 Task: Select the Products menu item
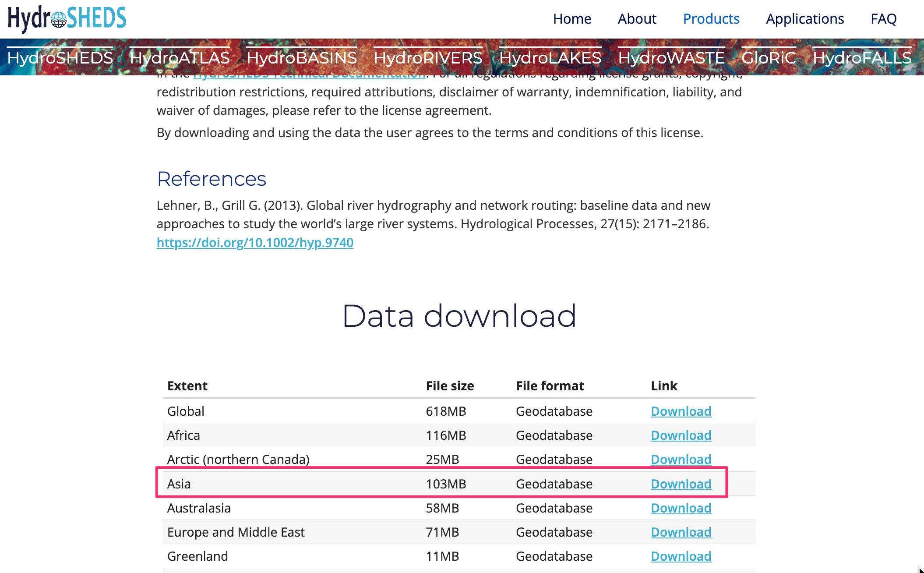tap(711, 19)
